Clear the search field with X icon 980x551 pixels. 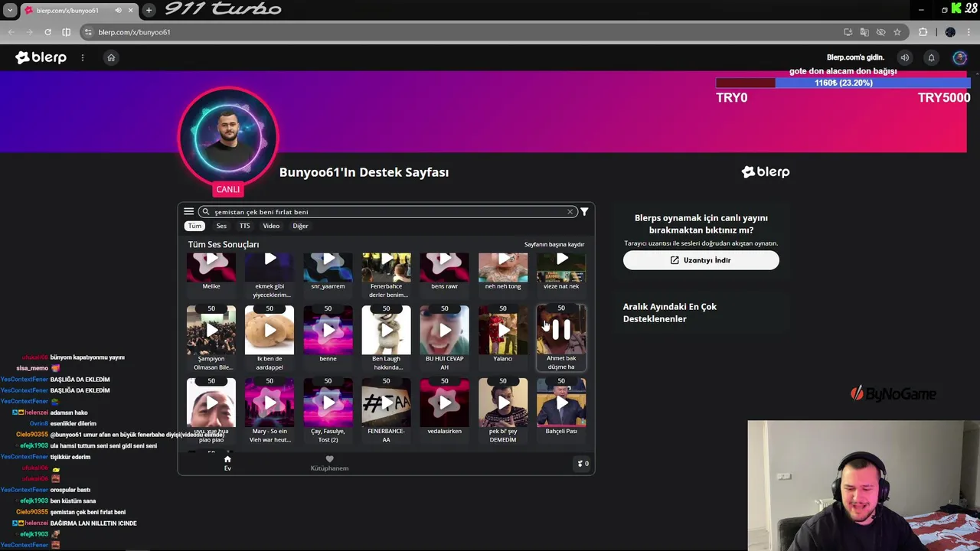(570, 212)
